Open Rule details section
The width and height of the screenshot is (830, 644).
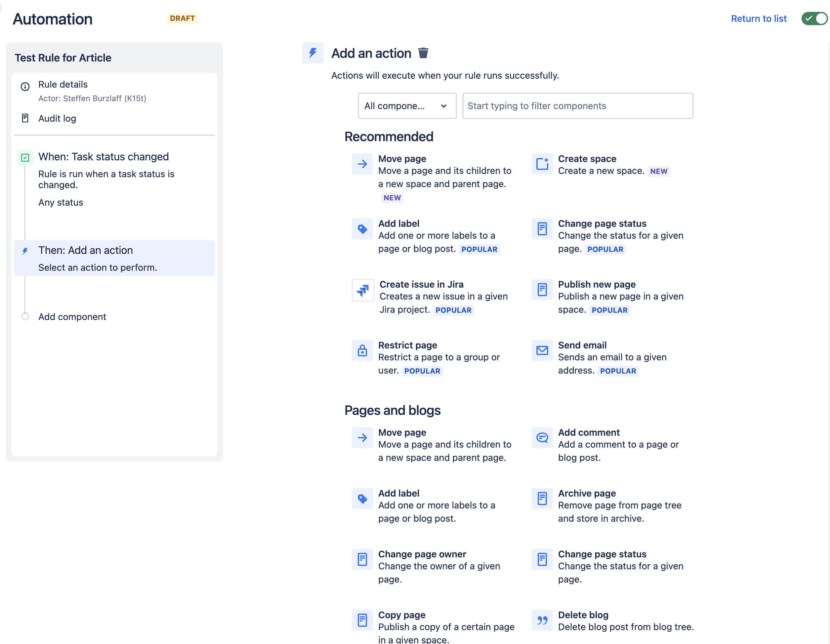(x=114, y=91)
